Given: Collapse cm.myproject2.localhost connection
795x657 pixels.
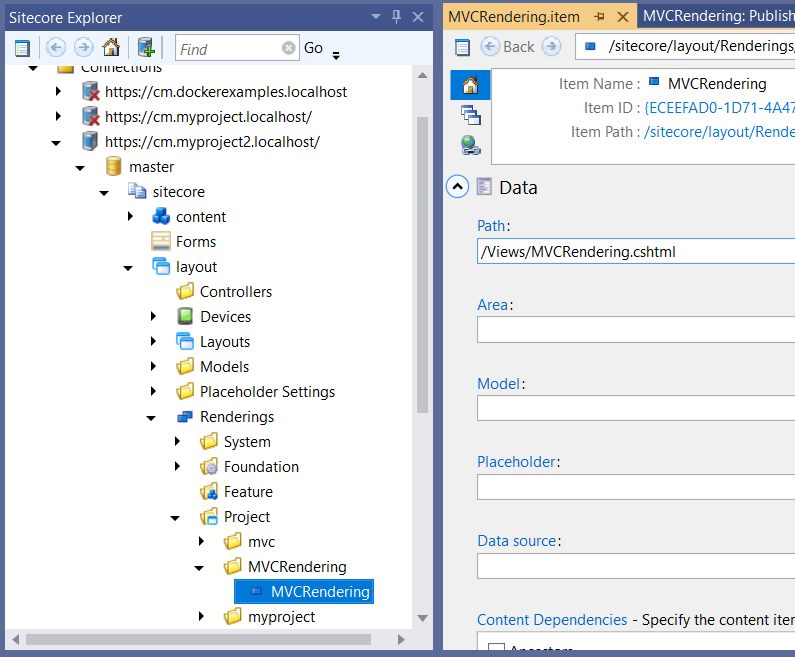Looking at the screenshot, I should 56,143.
